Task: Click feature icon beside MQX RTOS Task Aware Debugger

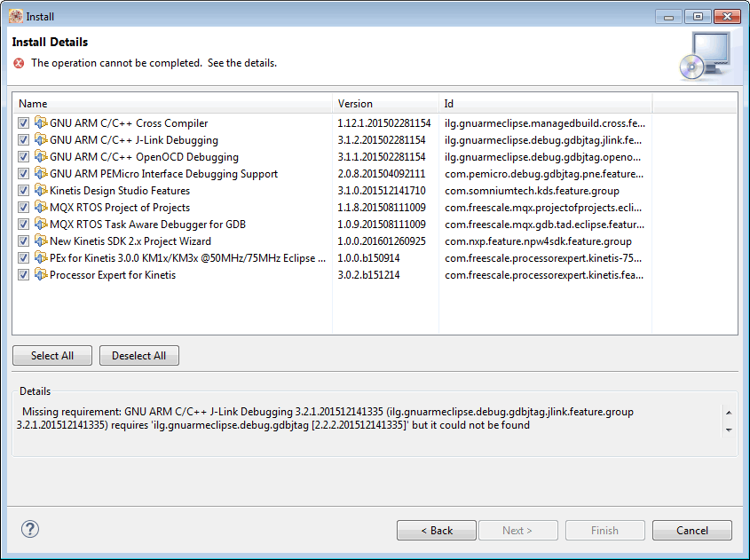Action: [41, 224]
